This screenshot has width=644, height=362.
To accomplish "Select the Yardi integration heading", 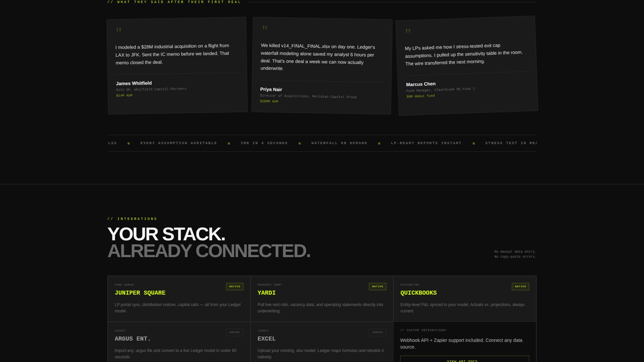I will tap(266, 293).
